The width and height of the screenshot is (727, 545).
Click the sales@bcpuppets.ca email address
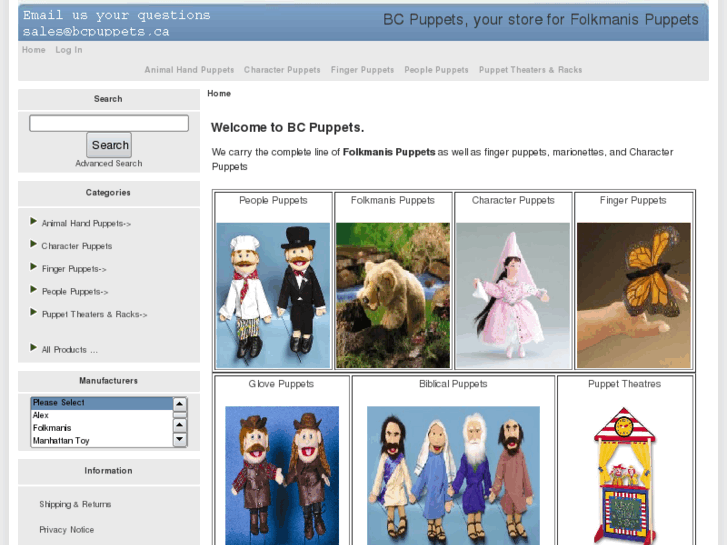[96, 32]
